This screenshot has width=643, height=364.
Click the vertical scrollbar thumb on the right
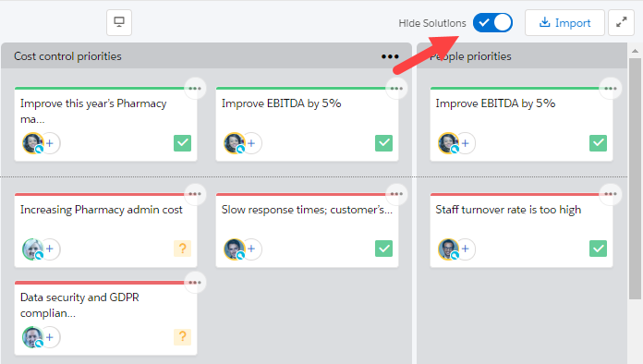[635, 178]
